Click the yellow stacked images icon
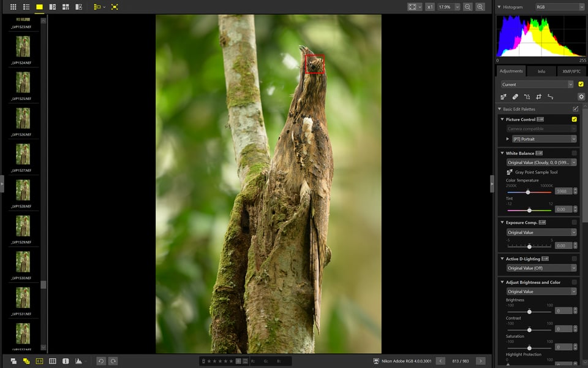 [x=26, y=361]
